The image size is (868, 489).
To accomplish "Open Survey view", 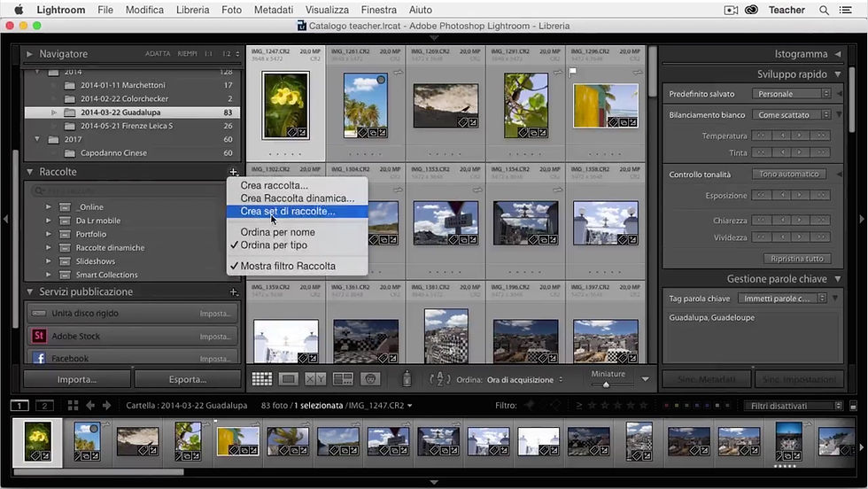I will coord(343,379).
